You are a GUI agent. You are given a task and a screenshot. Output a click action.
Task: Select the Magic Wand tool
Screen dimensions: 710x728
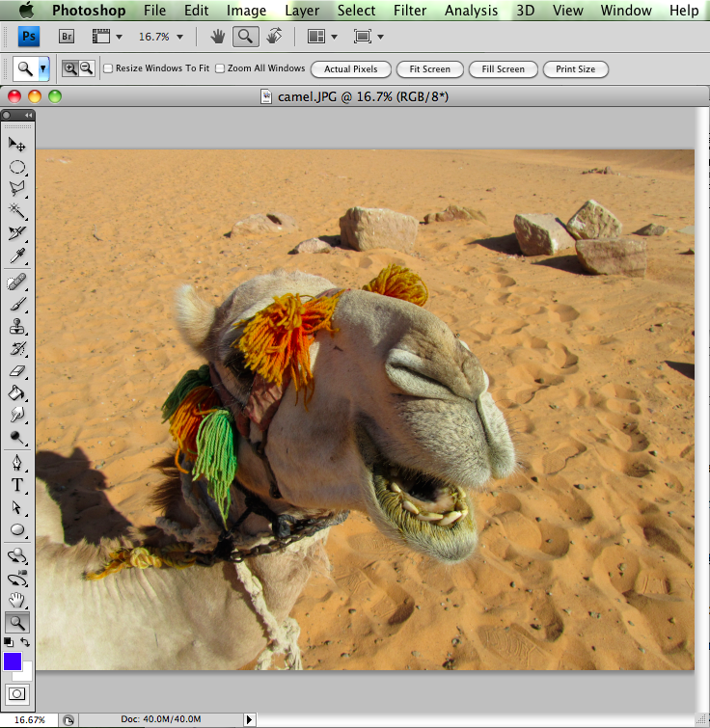(17, 210)
